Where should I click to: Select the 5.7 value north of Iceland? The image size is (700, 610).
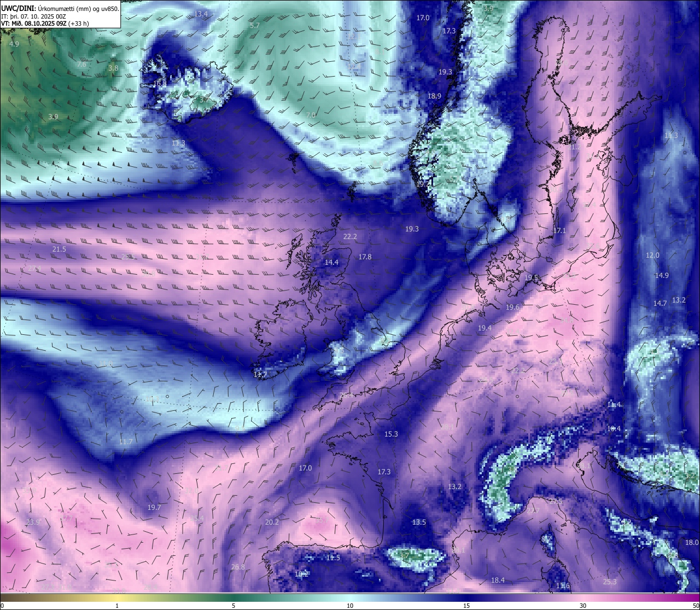pyautogui.click(x=255, y=26)
